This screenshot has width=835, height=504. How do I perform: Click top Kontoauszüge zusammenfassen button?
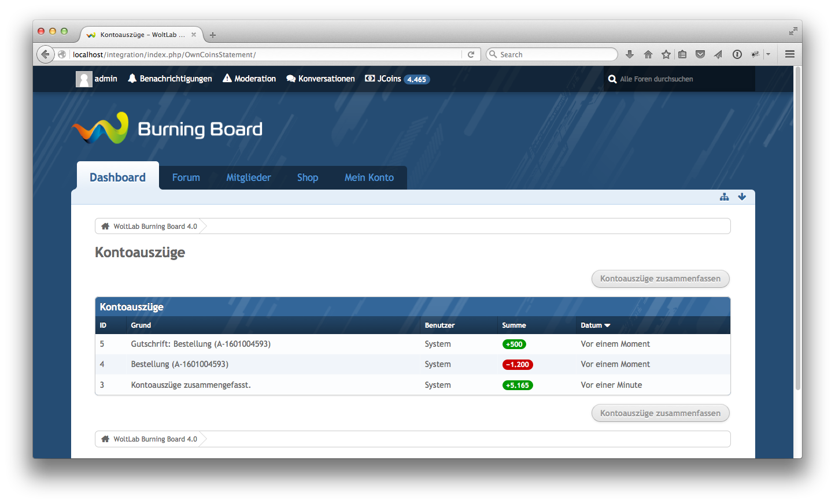(660, 279)
